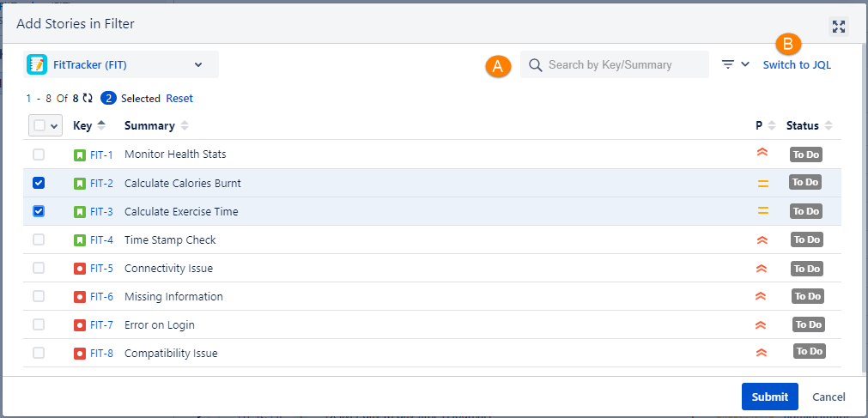The image size is (868, 418).
Task: Check the FIT-1 Monitor Health Stats checkbox
Action: pyautogui.click(x=39, y=154)
